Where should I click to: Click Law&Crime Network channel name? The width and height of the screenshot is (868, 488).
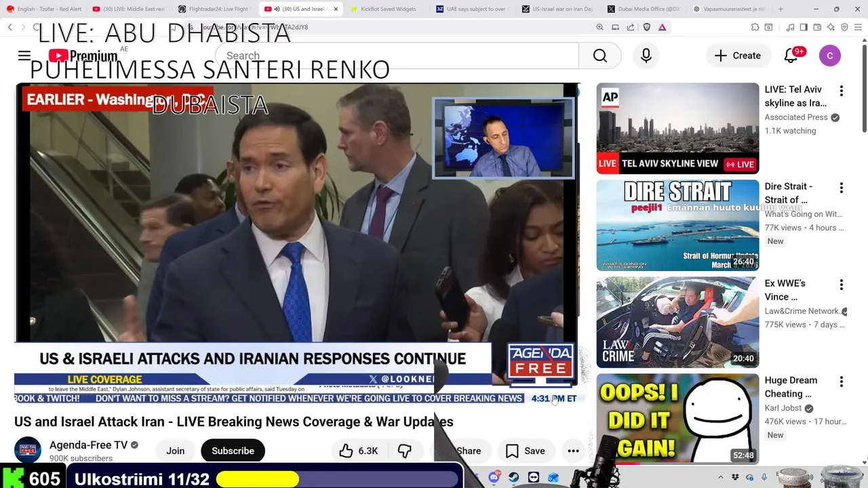point(802,311)
